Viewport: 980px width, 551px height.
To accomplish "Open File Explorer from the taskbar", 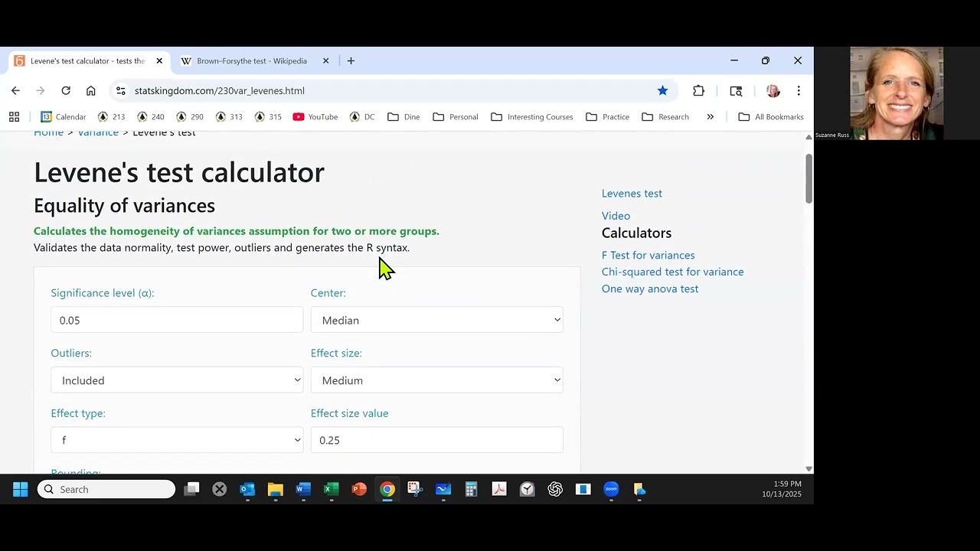I will tap(276, 489).
